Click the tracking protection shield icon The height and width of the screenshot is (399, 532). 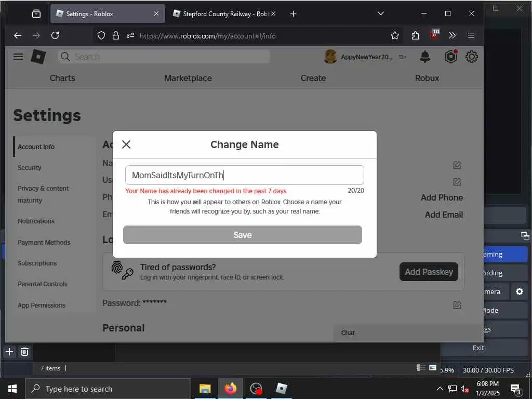[x=101, y=36]
